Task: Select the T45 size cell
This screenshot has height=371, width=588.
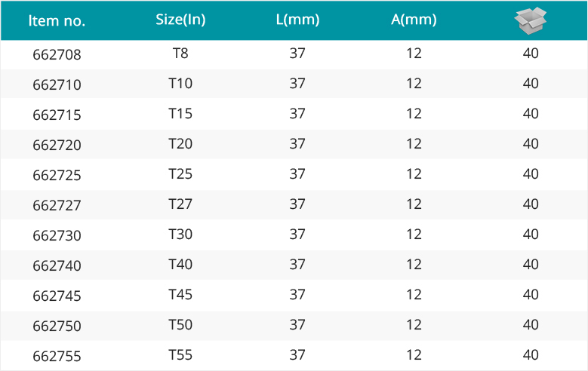Action: pos(180,295)
